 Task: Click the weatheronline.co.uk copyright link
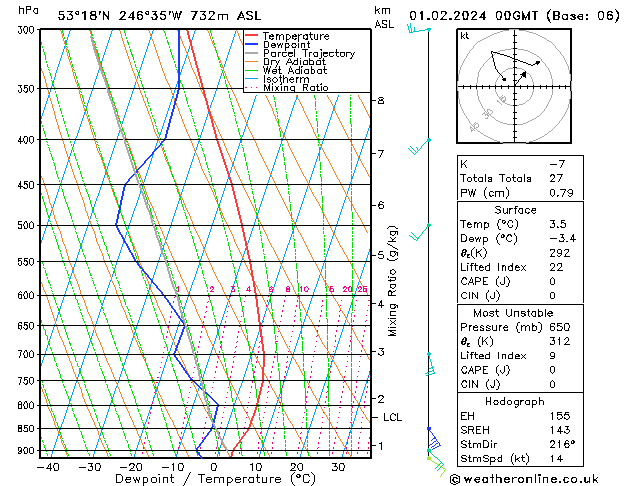524,479
